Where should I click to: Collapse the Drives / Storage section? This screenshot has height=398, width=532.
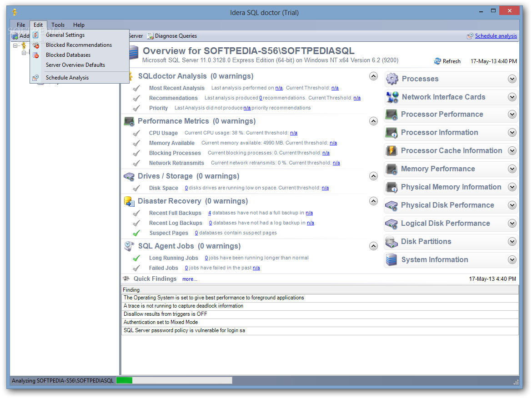point(373,176)
